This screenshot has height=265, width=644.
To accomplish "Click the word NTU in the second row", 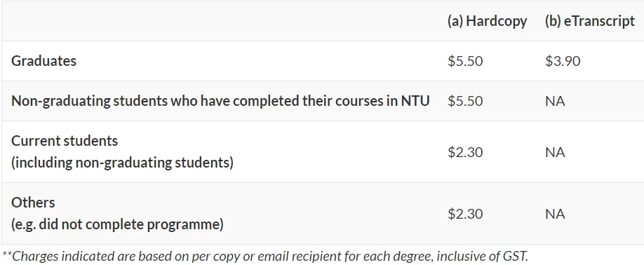I will [x=415, y=101].
